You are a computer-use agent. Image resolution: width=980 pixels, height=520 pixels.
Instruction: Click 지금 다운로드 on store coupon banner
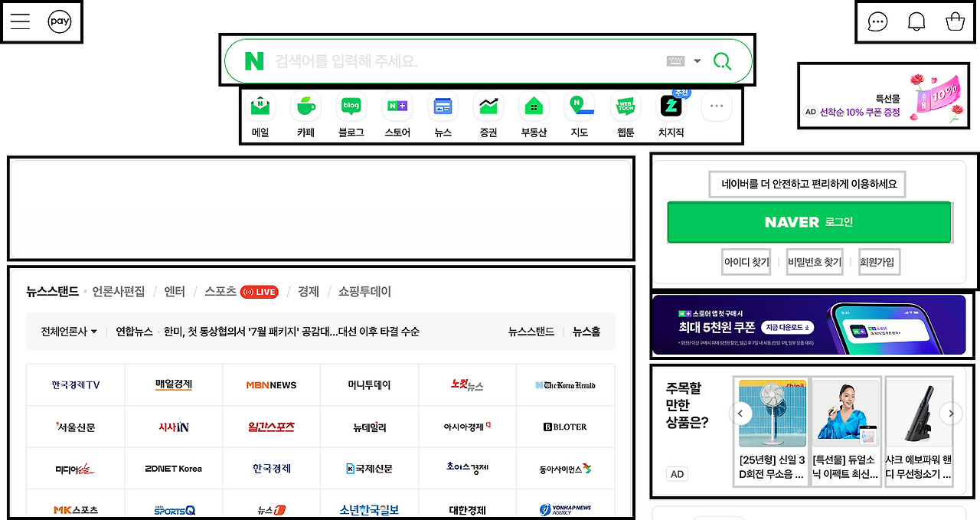point(789,327)
